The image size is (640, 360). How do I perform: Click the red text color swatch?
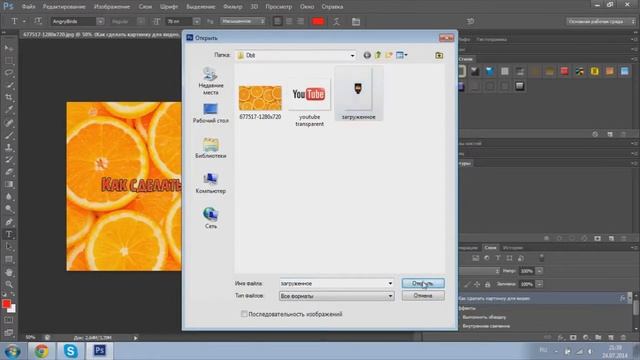click(318, 22)
